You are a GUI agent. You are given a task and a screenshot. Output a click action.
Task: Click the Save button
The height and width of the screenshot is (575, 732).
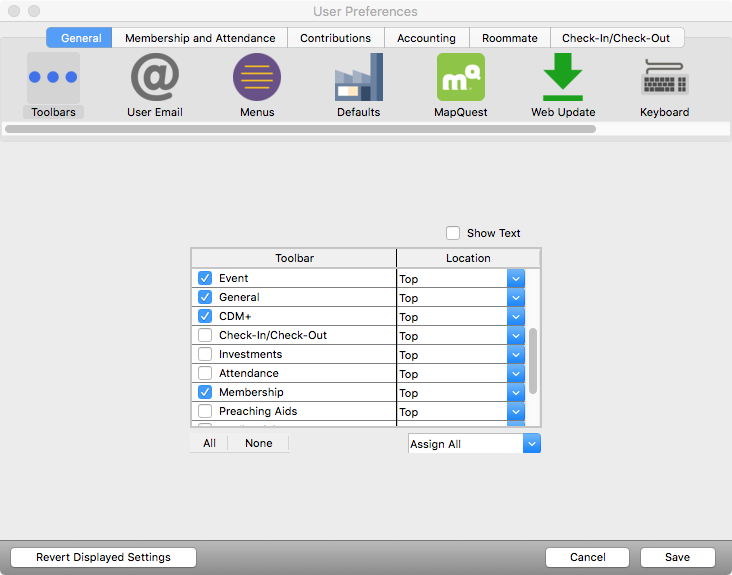(x=678, y=557)
